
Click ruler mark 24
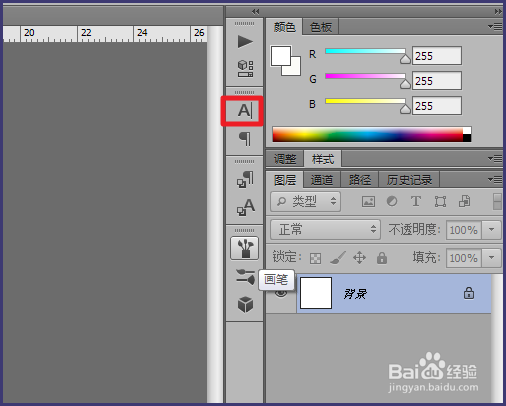click(x=142, y=33)
